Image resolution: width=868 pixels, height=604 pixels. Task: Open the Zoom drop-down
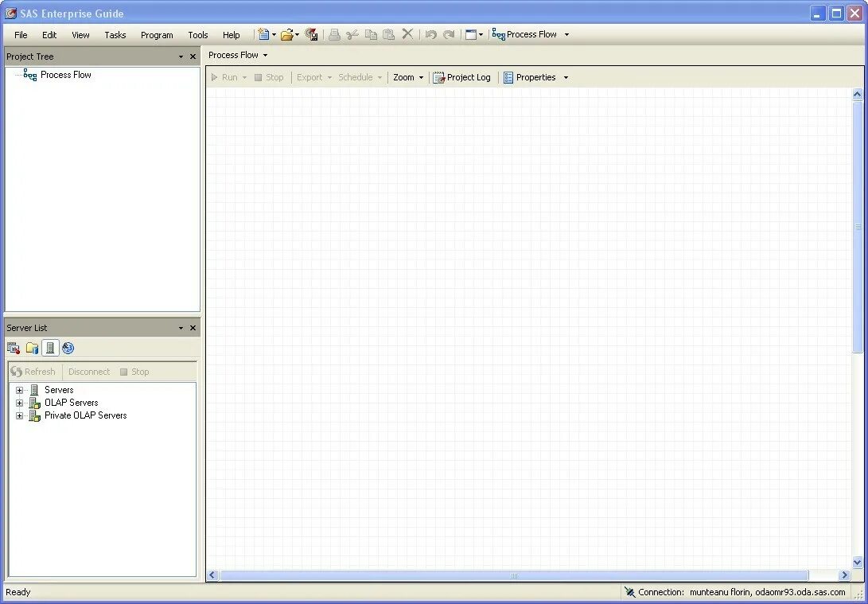(408, 77)
